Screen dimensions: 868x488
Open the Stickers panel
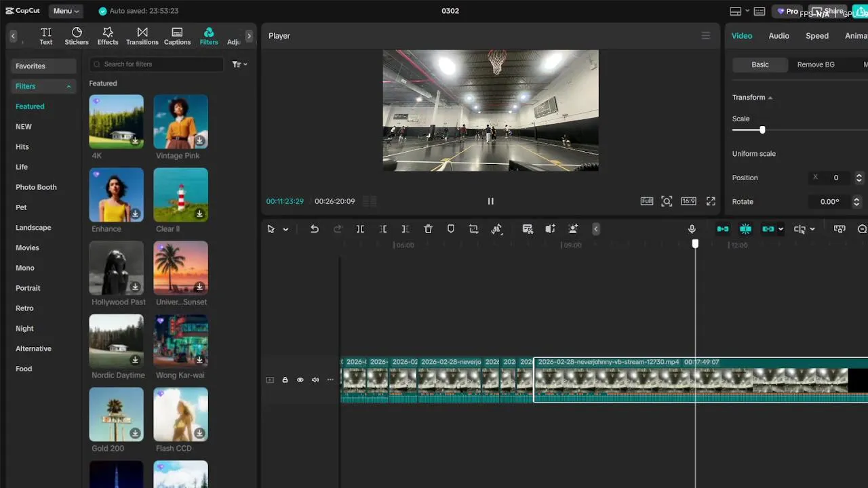click(x=77, y=37)
